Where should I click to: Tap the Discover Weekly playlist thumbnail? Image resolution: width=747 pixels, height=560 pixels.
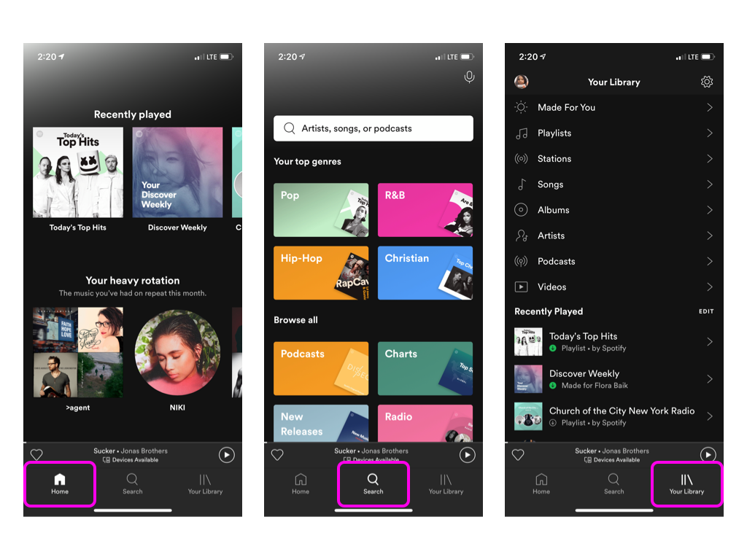[x=528, y=379]
